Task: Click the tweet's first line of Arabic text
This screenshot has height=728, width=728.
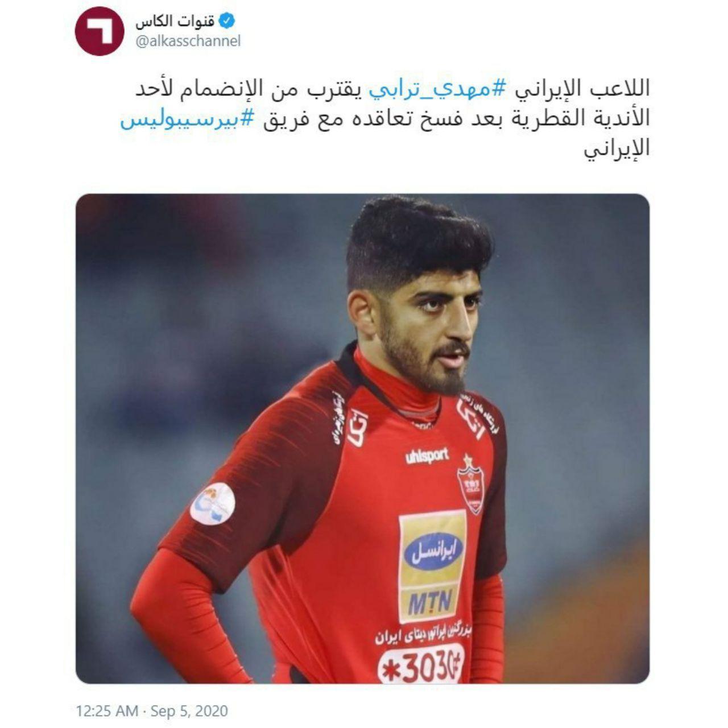Action: [392, 89]
